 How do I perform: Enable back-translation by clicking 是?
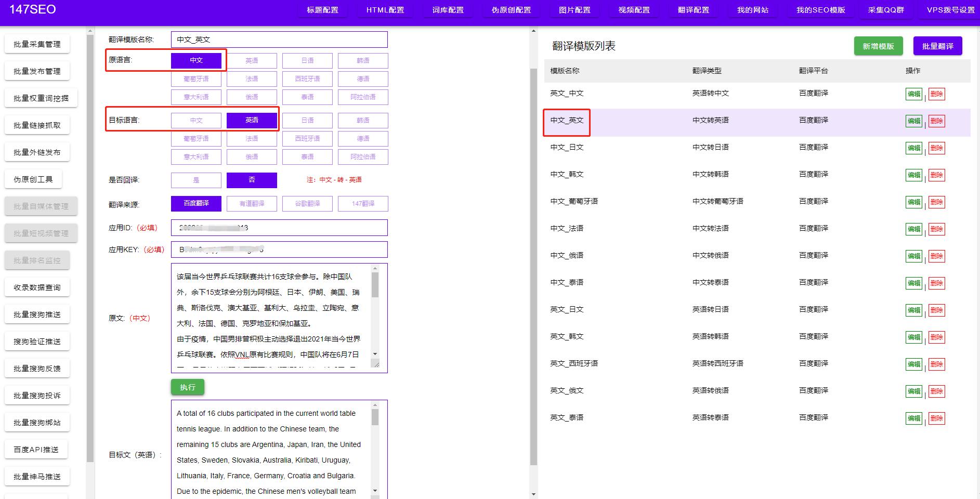click(x=196, y=180)
